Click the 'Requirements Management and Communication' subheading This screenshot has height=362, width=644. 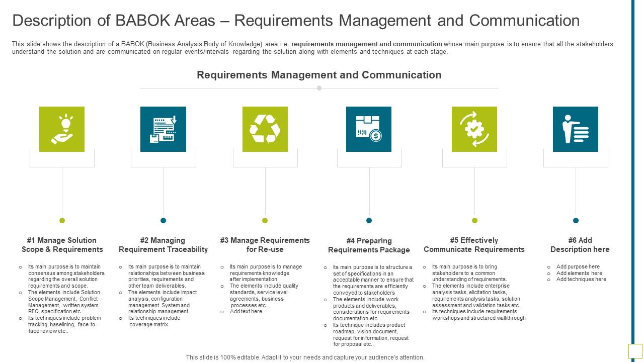319,75
